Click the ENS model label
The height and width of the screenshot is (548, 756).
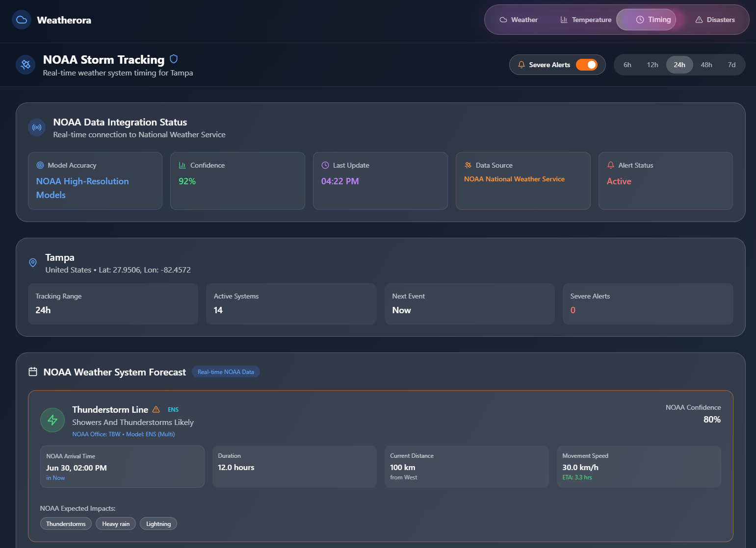[x=173, y=410]
